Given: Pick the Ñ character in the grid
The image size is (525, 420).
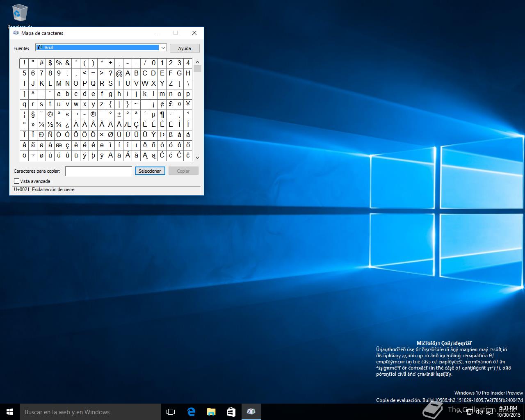Looking at the screenshot, I should 50,135.
